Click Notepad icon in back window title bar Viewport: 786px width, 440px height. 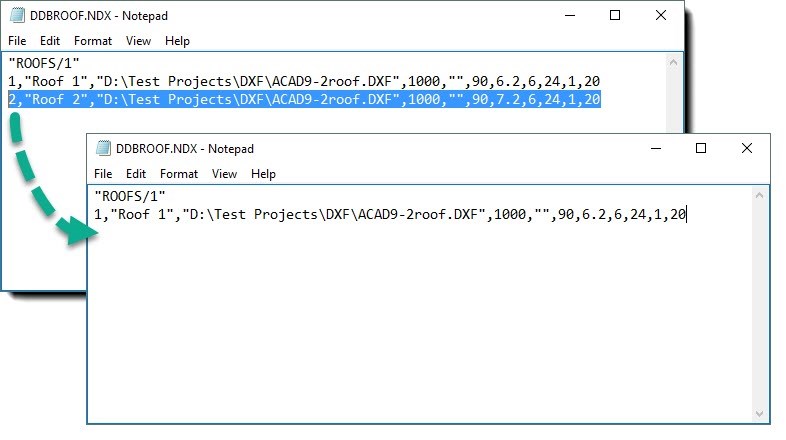tap(18, 15)
